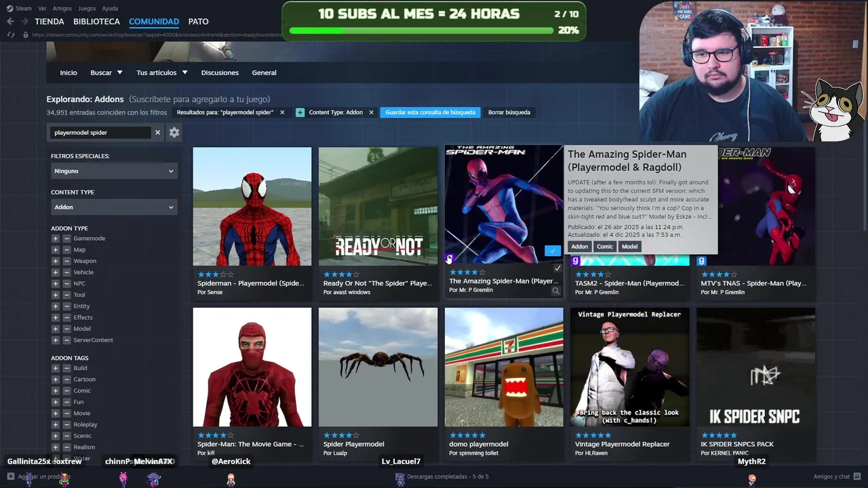The image size is (868, 488).
Task: Go back with the left arrow button
Action: (10, 22)
